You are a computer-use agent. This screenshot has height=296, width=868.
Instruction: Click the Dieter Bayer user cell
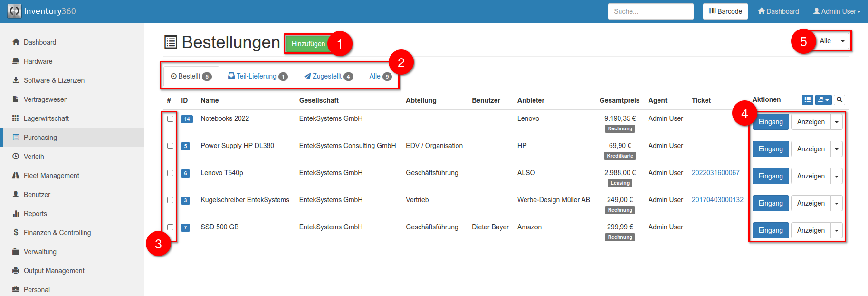point(490,227)
